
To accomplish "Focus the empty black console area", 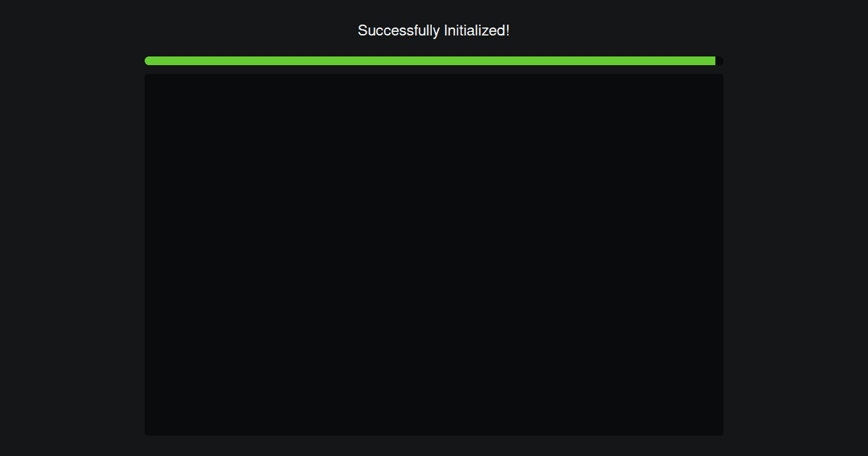I will [x=434, y=255].
